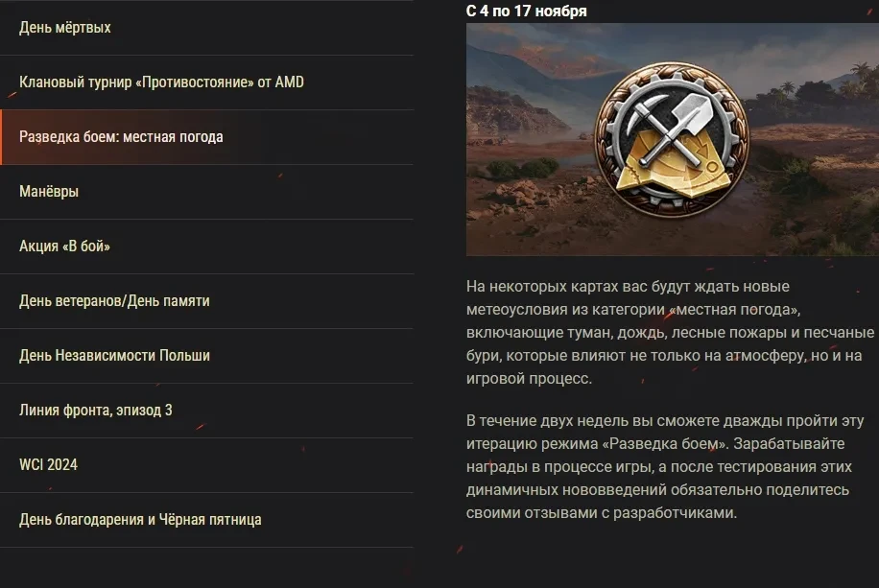Image resolution: width=879 pixels, height=588 pixels.
Task: Click the palm trees on the banner image
Action: pyautogui.click(x=824, y=85)
